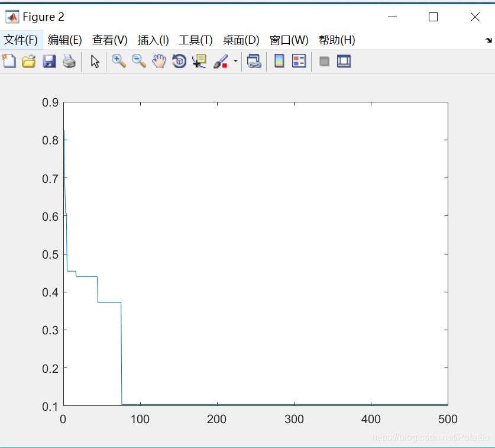Open the 插入(I) menu
495x448 pixels.
click(153, 40)
